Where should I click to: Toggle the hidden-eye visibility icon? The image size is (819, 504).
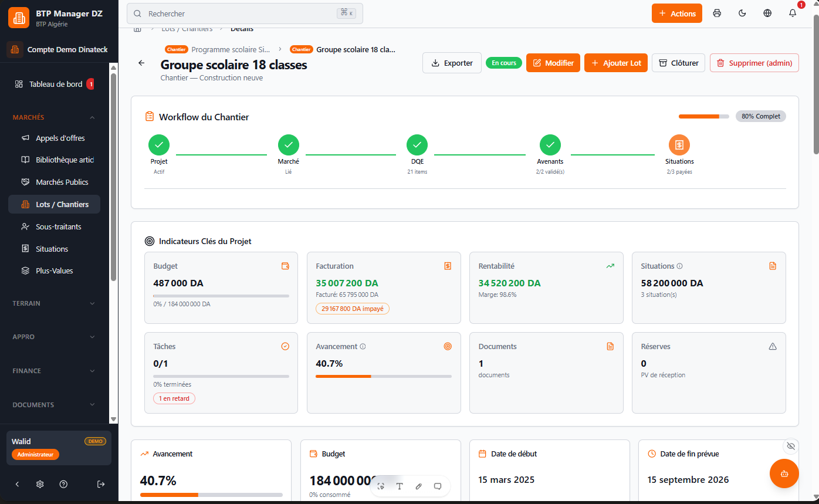pyautogui.click(x=791, y=447)
